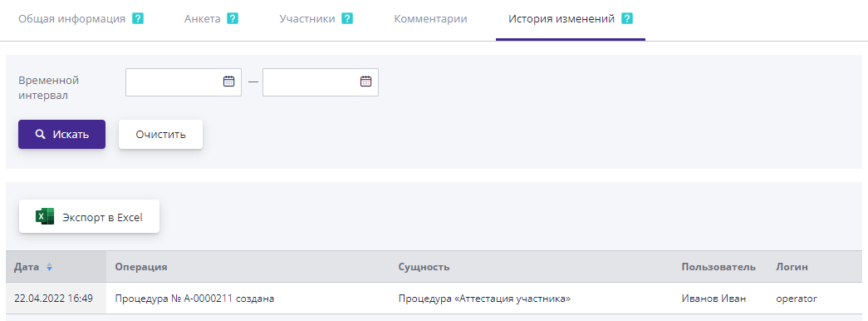The width and height of the screenshot is (868, 321).
Task: Click the Искать search button
Action: coord(62,134)
